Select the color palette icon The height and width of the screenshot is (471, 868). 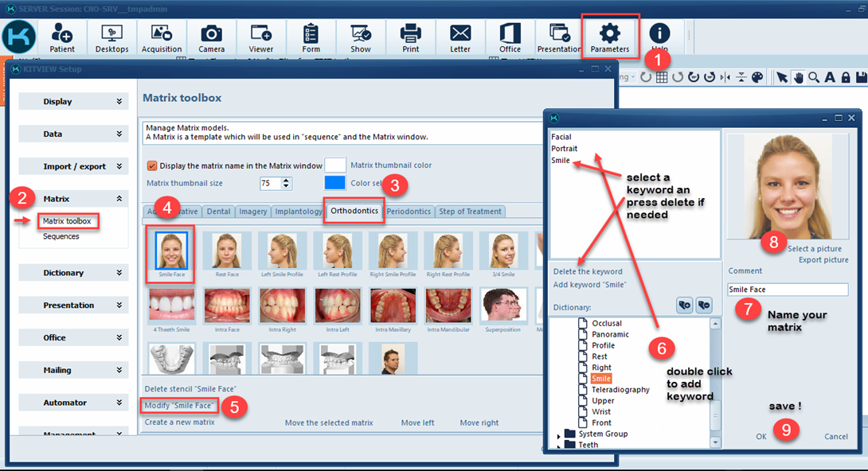click(x=757, y=77)
